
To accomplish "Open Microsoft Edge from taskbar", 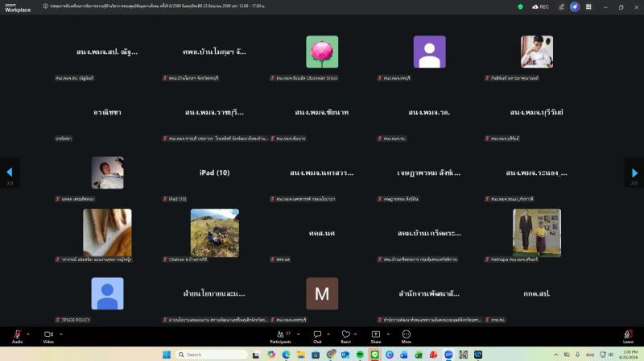I will click(286, 355).
